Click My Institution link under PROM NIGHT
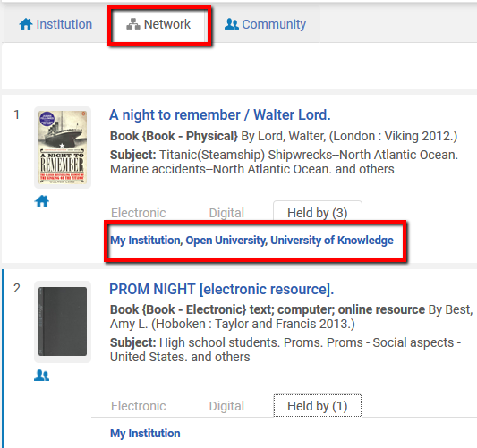The height and width of the screenshot is (448, 477). pyautogui.click(x=145, y=434)
